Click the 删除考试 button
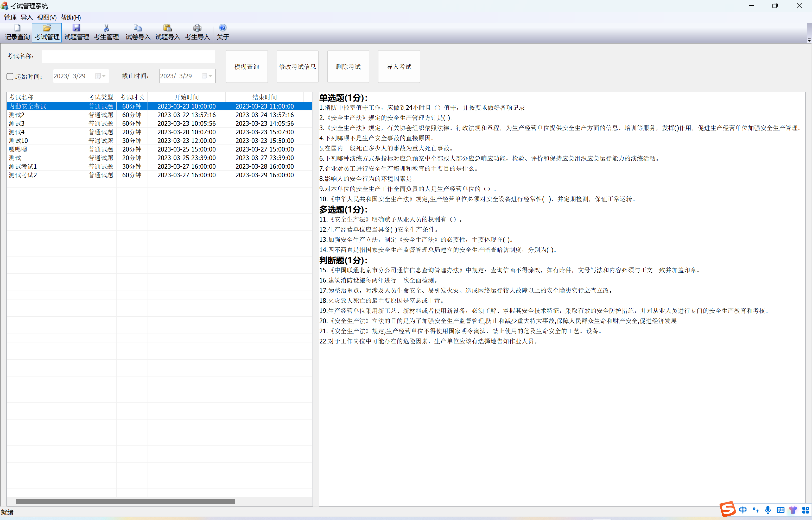Screen dimensions: 812x520 tap(348, 66)
